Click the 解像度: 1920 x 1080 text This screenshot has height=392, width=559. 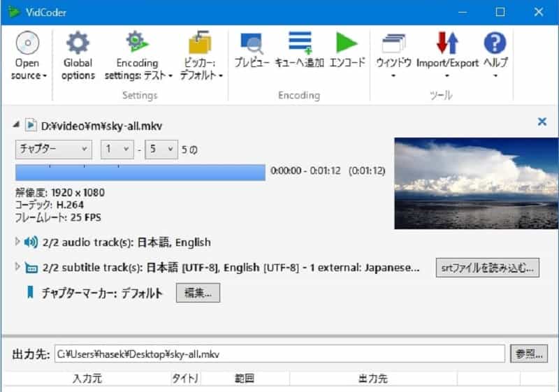pyautogui.click(x=60, y=193)
